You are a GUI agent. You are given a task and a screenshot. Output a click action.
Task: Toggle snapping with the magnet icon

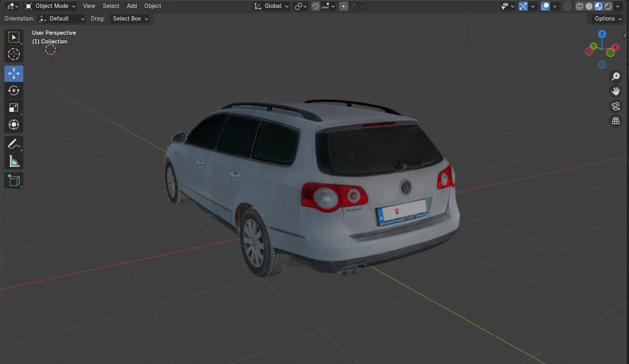pos(314,6)
